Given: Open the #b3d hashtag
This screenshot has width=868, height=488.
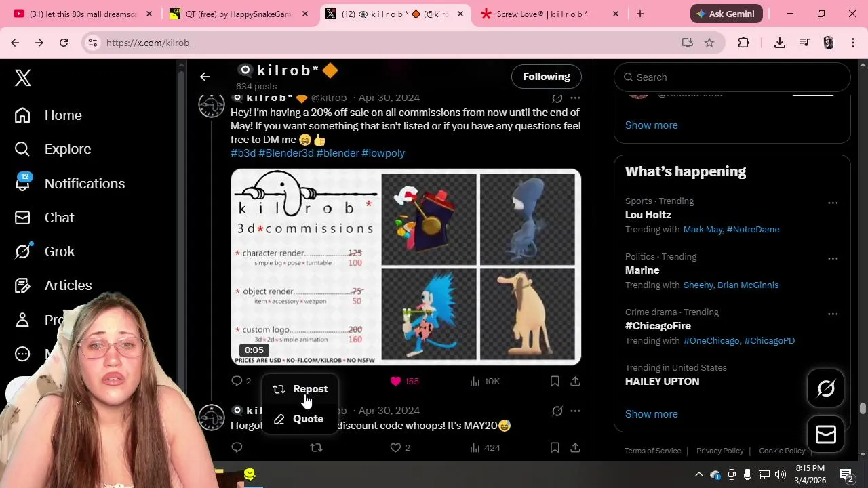Looking at the screenshot, I should pyautogui.click(x=243, y=153).
